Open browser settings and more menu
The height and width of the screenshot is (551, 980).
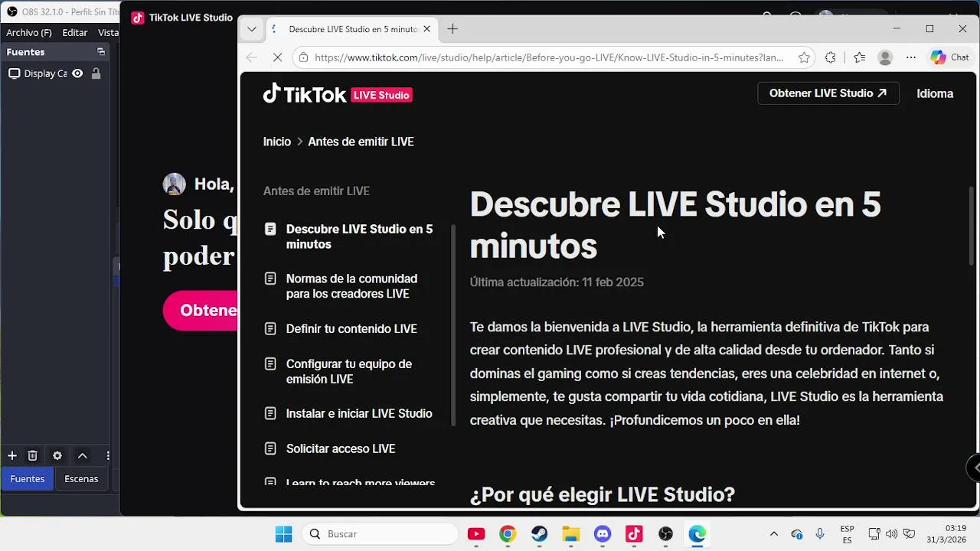(911, 57)
